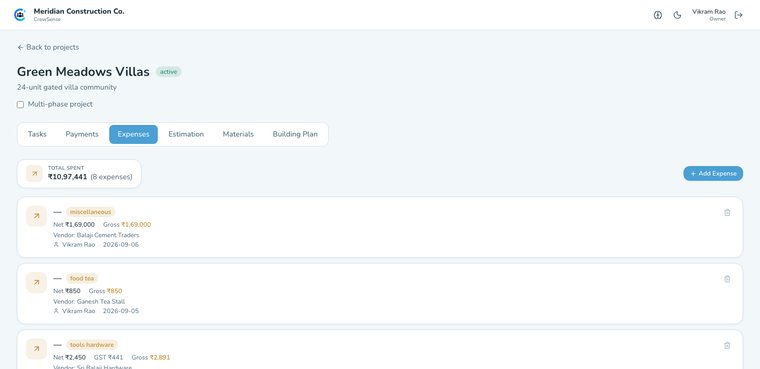Click the arrow icon on the food tea expense
The image size is (760, 369).
click(36, 283)
